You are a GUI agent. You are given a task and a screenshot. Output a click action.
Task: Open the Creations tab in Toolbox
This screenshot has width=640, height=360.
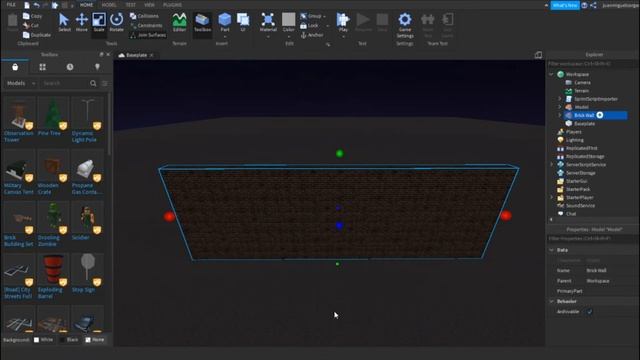[97, 67]
